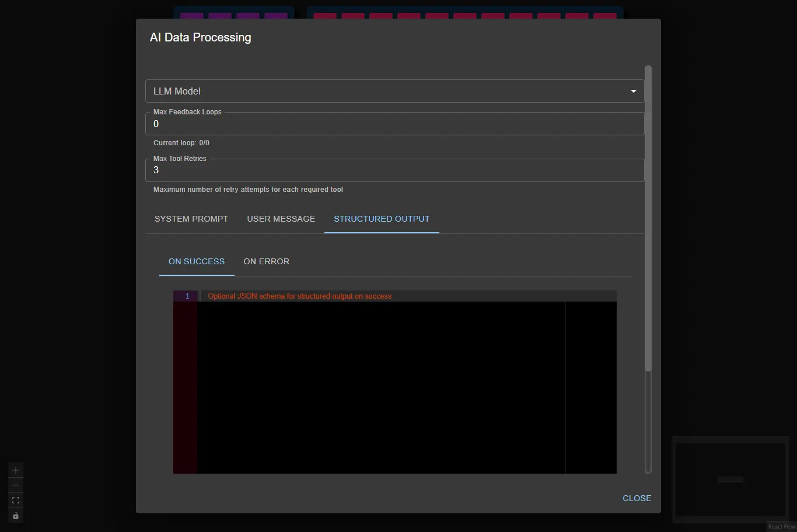797x532 pixels.
Task: Toggle the canvas interactivity lock icon
Action: tap(16, 516)
